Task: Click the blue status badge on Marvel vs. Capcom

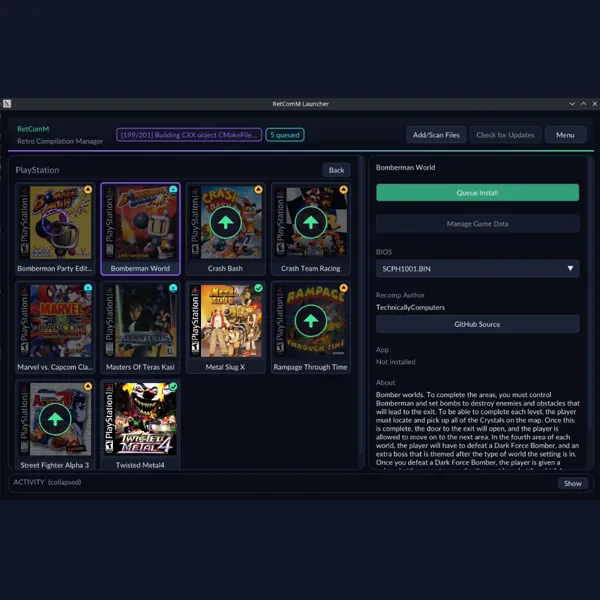Action: [88, 288]
